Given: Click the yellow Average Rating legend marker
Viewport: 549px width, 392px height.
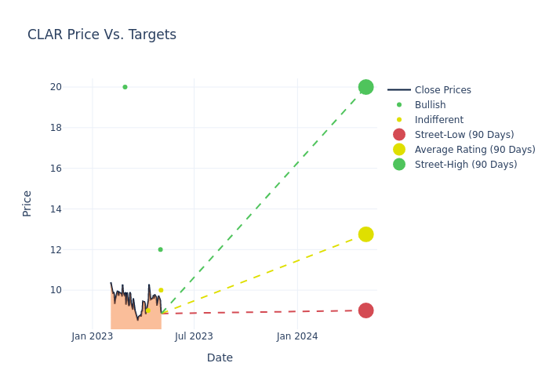Looking at the screenshot, I should (x=399, y=150).
